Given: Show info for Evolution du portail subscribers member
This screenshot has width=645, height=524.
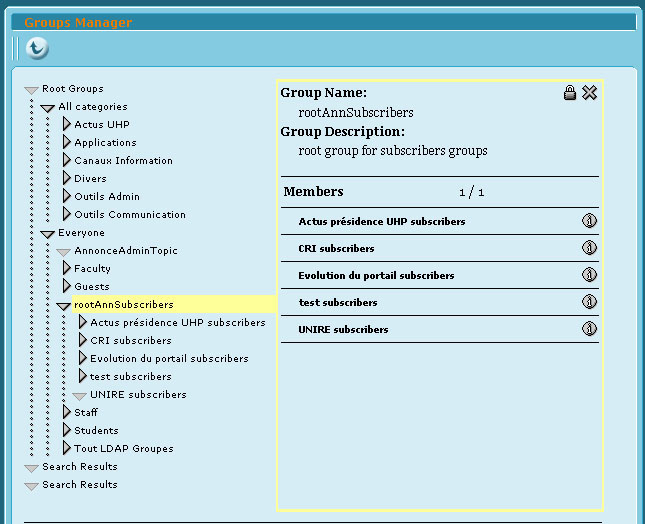Looking at the screenshot, I should pyautogui.click(x=589, y=275).
